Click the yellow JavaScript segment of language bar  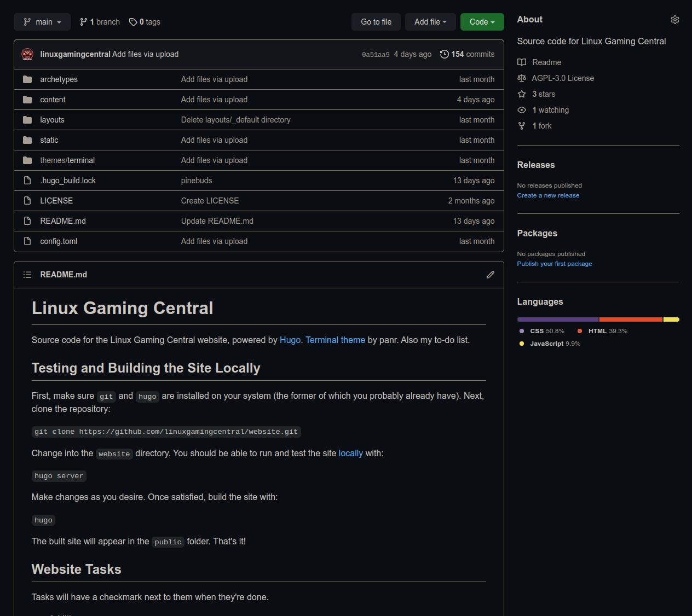pos(671,319)
